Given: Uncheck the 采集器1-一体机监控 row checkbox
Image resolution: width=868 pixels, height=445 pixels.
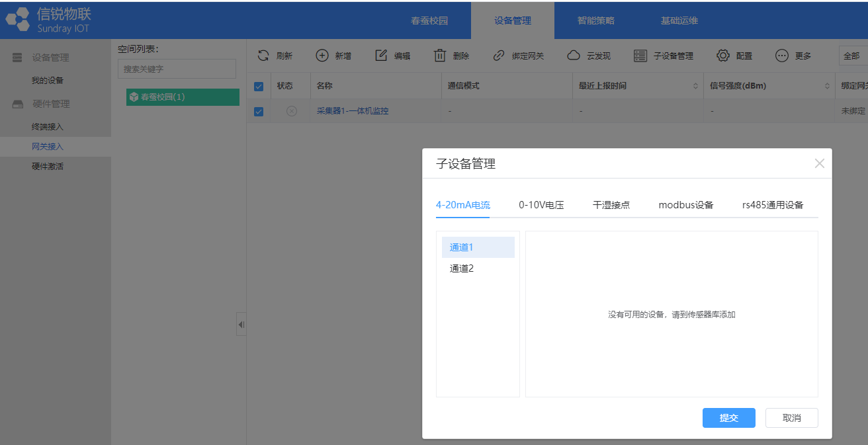Looking at the screenshot, I should (x=259, y=112).
